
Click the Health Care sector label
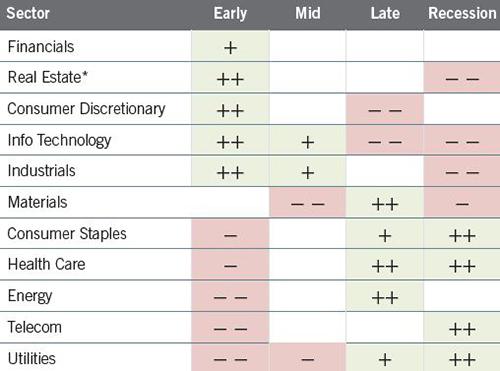point(46,264)
